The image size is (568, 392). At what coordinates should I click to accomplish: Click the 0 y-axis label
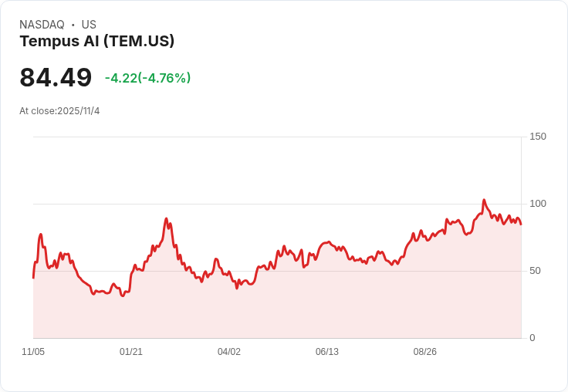pos(532,338)
